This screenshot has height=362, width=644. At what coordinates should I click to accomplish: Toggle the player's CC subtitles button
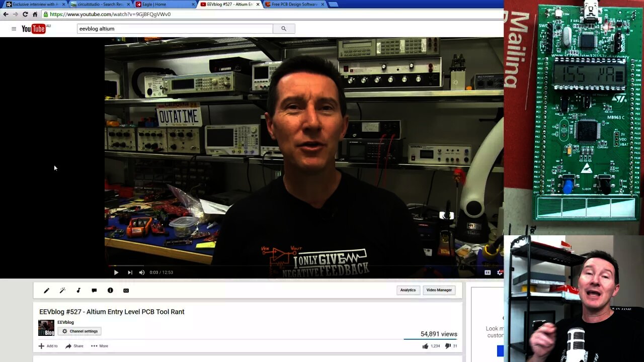click(488, 273)
